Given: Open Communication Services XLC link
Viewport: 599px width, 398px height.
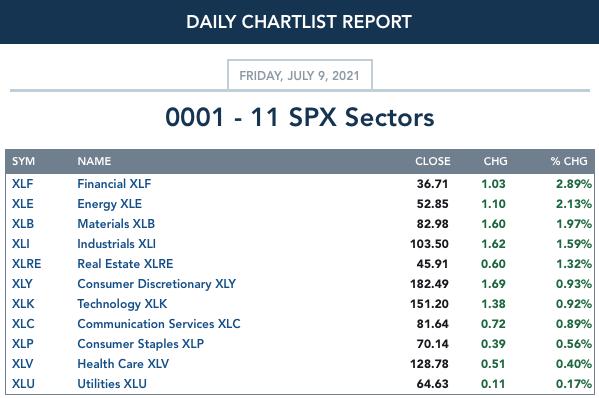Looking at the screenshot, I should pyautogui.click(x=159, y=324).
